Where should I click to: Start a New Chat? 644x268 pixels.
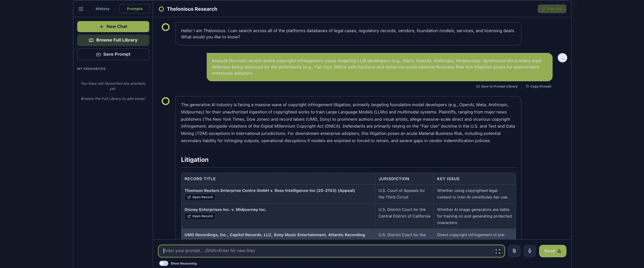[113, 27]
